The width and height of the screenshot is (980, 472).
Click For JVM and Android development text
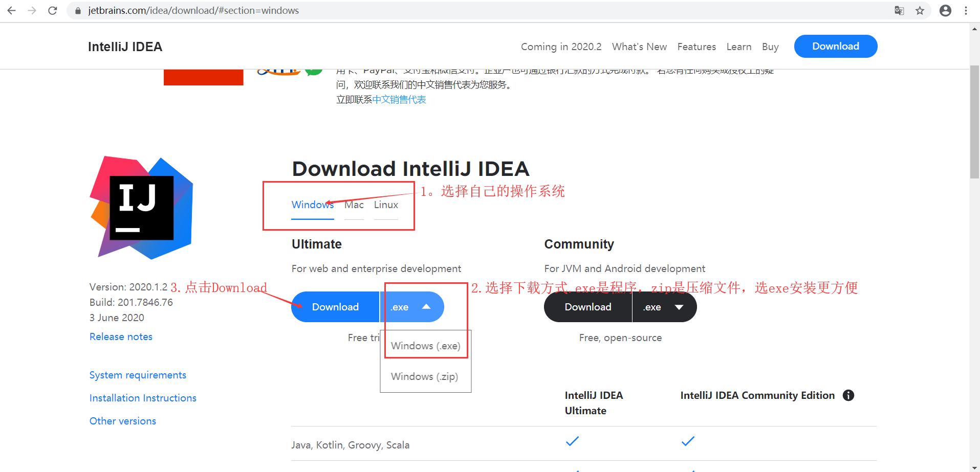coord(624,268)
